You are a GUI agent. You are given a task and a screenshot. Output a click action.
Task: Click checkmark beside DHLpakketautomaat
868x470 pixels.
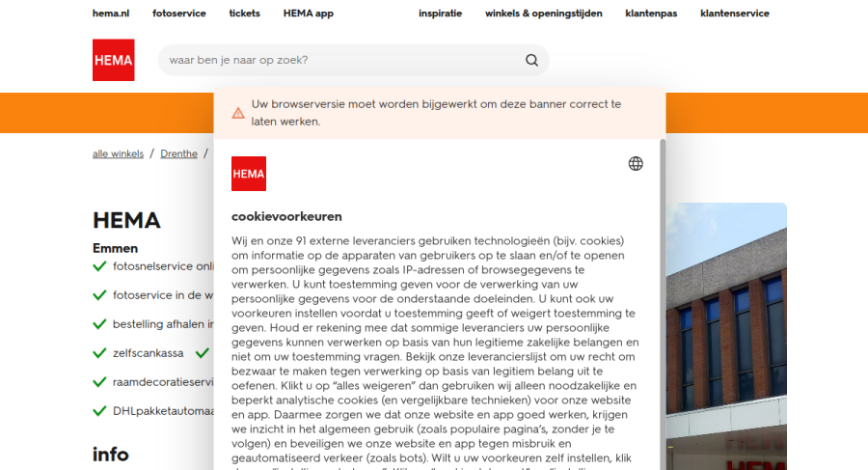(99, 411)
